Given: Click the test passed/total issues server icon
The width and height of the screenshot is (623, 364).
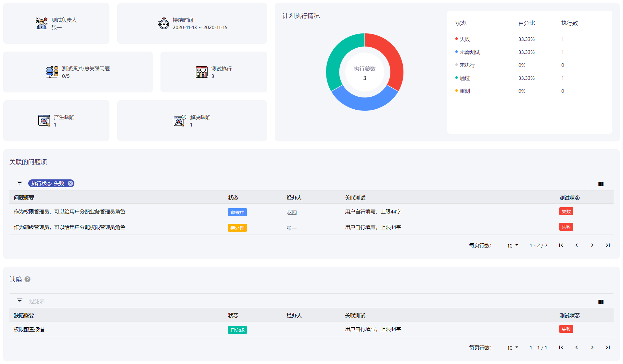Looking at the screenshot, I should click(x=52, y=72).
